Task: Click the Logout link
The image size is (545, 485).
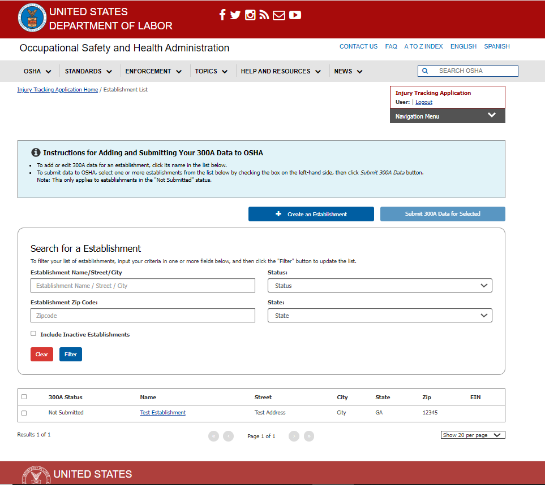Action: pyautogui.click(x=424, y=102)
